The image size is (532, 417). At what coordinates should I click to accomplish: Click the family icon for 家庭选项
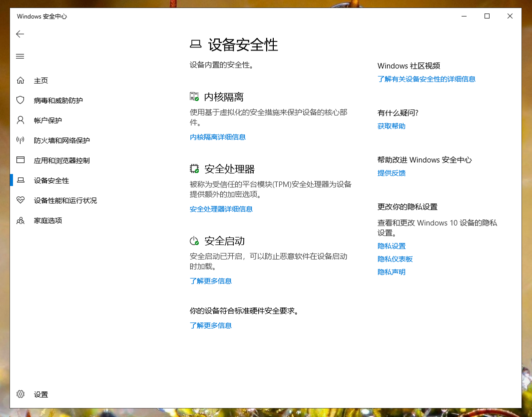[x=20, y=220]
